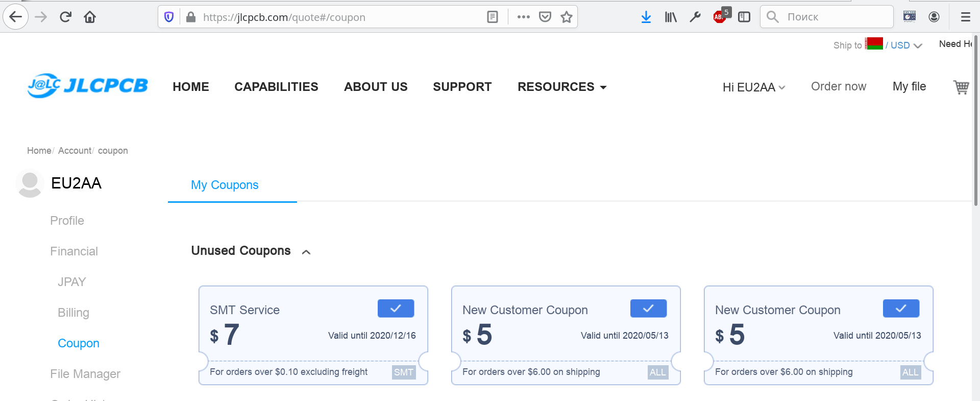
Task: Open the AdBlock extension icon
Action: (720, 17)
